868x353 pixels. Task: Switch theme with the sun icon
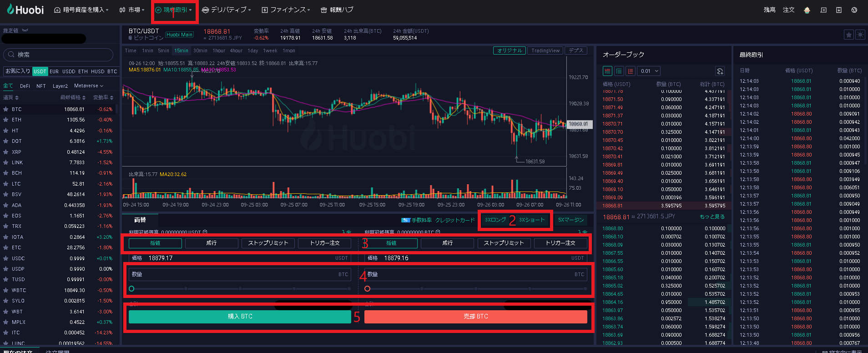(860, 35)
